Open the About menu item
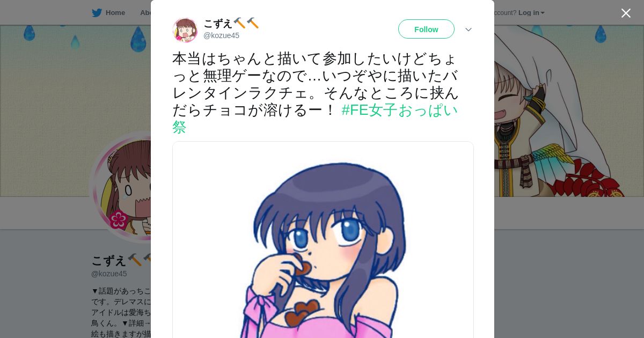644x338 pixels. tap(145, 13)
